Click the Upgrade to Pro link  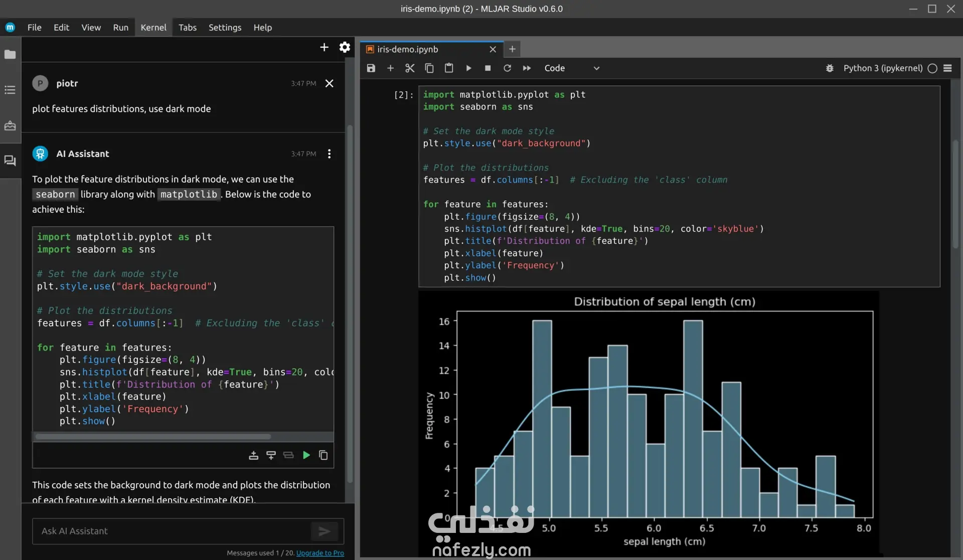coord(320,553)
